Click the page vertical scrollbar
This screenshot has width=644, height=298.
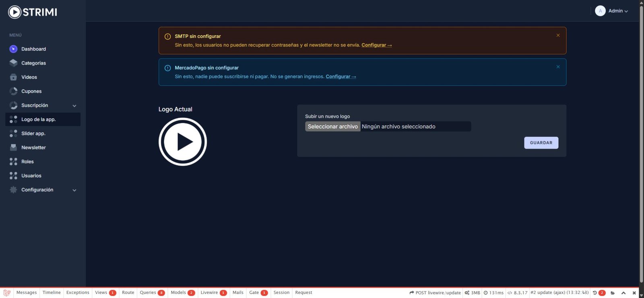641,144
